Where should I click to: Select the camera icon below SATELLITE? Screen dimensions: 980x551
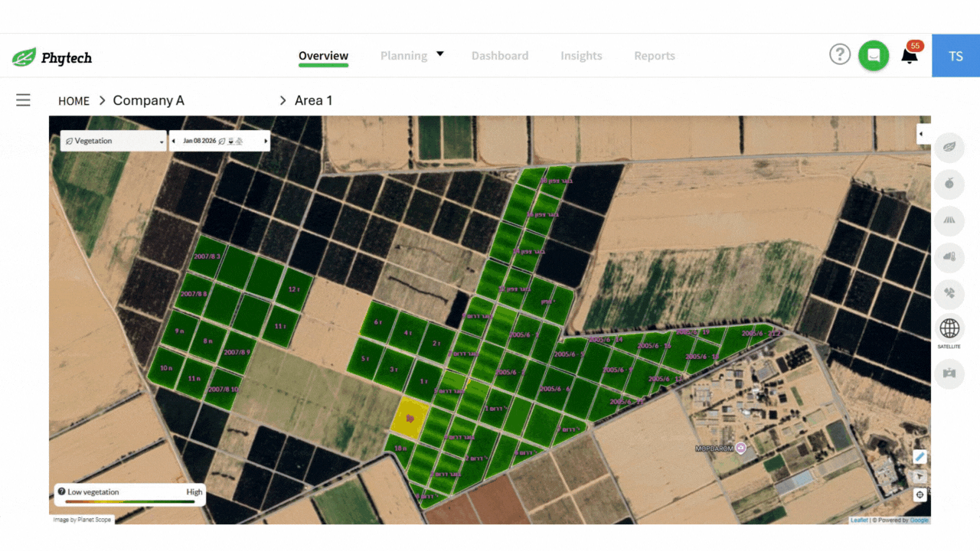(x=949, y=373)
